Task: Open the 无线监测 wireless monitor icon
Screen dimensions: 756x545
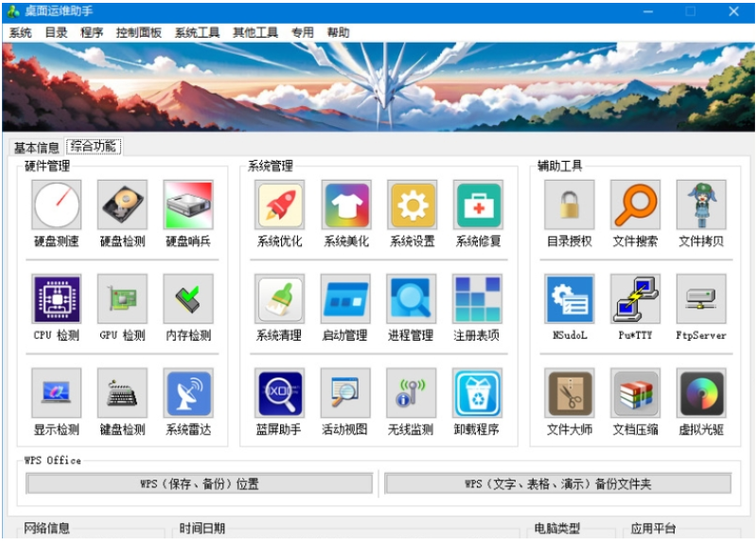Action: 412,393
